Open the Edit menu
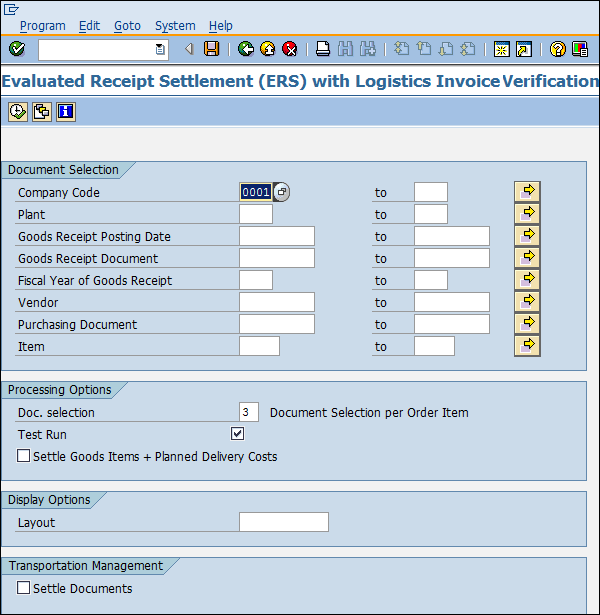600x615 pixels. 89,26
